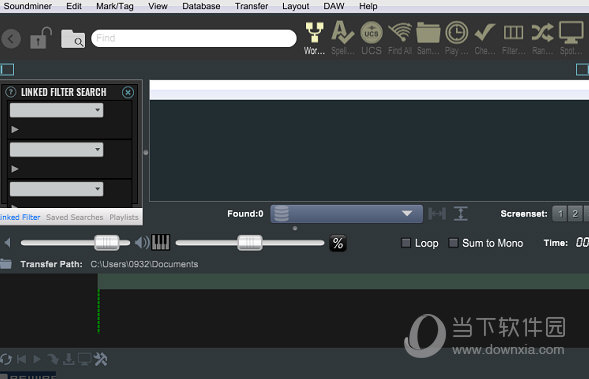Viewport: 589px width, 379px height.
Task: Toggle the right panel layout square
Action: (583, 69)
